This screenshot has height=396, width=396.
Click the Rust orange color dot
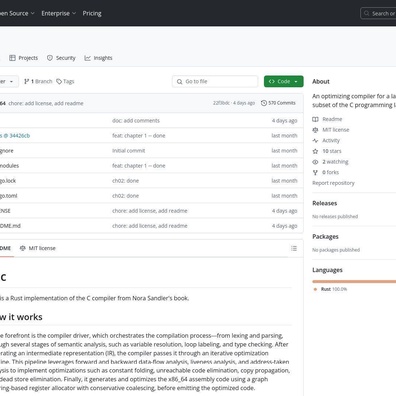pos(315,289)
